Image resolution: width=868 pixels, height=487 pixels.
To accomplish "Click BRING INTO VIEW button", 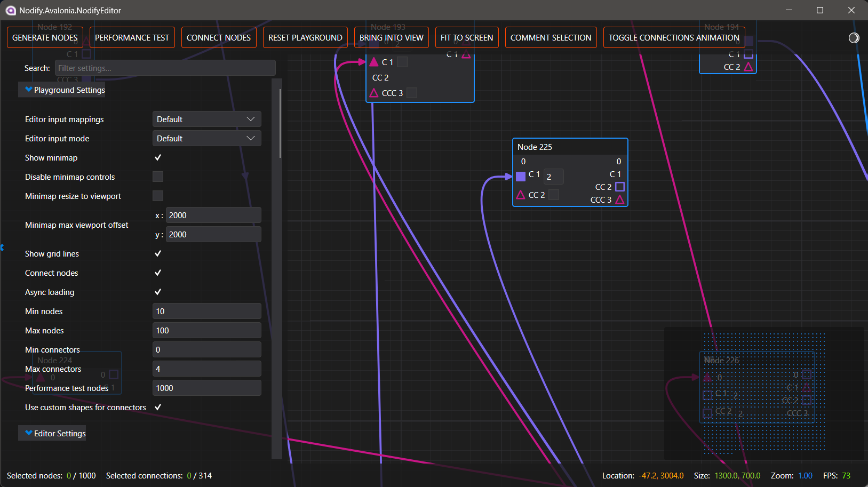I will tap(392, 37).
